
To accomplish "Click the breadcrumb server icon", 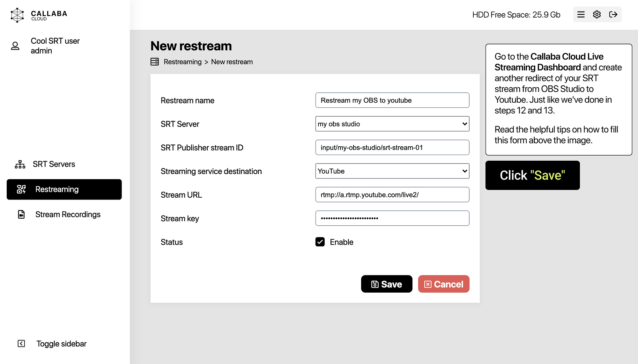I will coord(155,62).
